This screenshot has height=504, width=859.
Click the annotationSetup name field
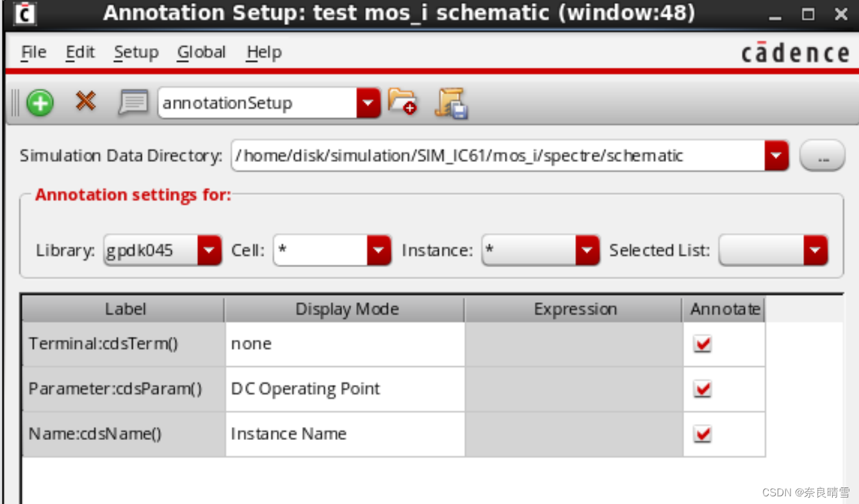258,103
